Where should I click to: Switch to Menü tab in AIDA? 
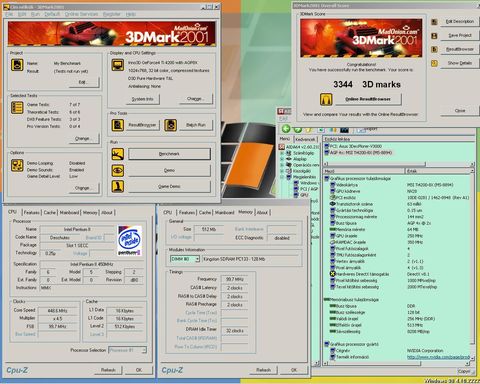(x=285, y=139)
